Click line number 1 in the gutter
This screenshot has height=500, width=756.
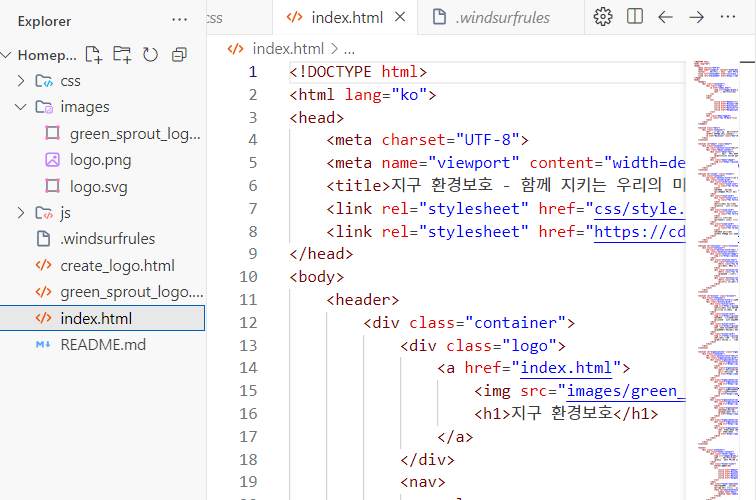click(x=253, y=72)
